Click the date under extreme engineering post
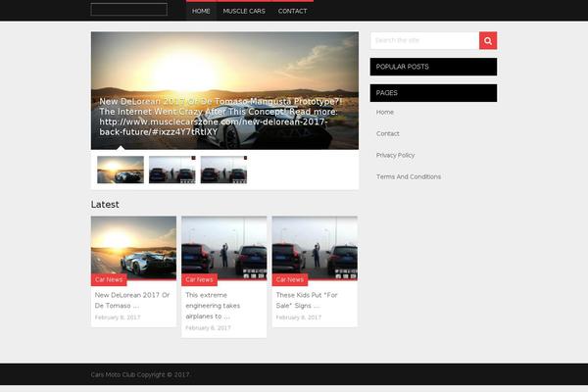 click(x=208, y=328)
